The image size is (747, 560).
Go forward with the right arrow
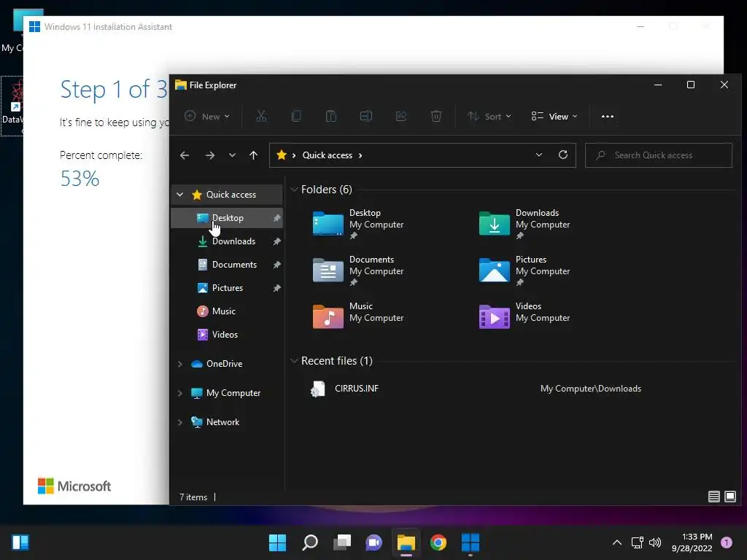[209, 155]
